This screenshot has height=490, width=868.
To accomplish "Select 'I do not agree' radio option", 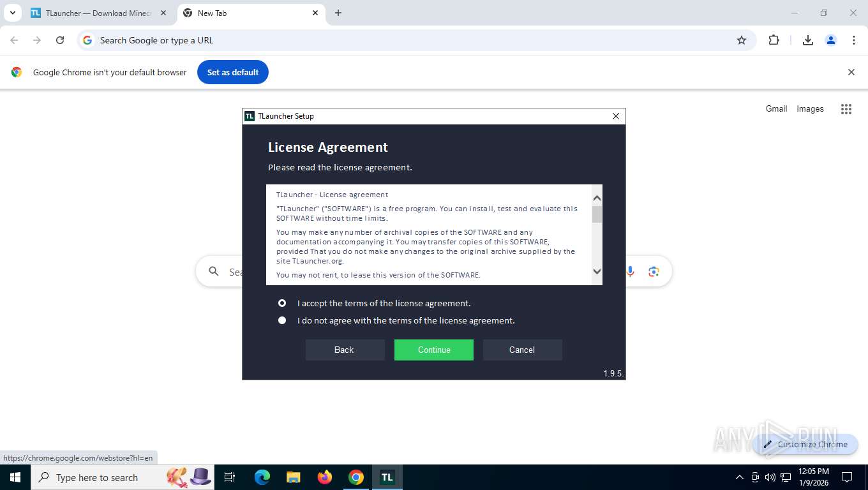I will tap(282, 320).
